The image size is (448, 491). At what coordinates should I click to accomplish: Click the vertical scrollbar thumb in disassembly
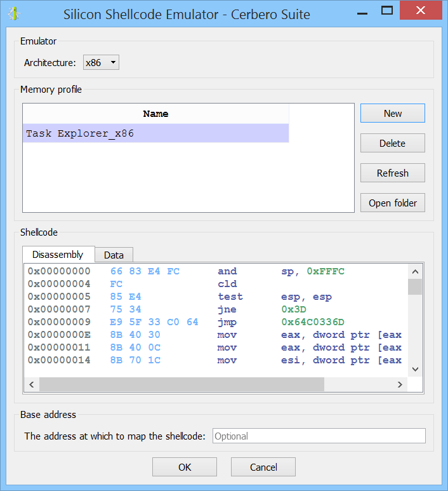tap(415, 286)
